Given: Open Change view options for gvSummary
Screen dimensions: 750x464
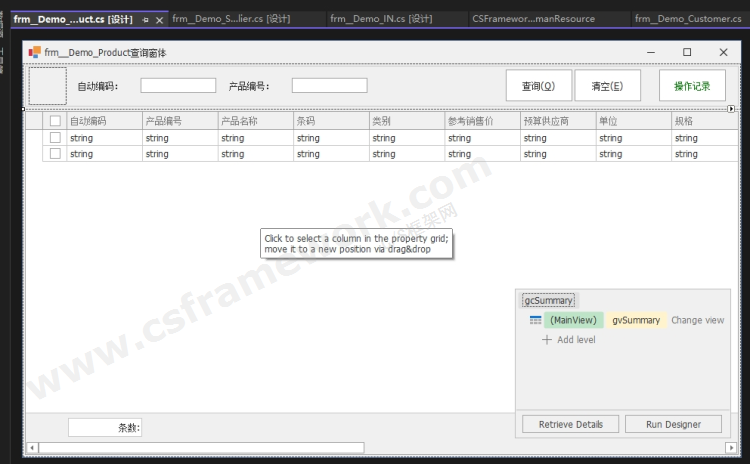Looking at the screenshot, I should coord(697,320).
